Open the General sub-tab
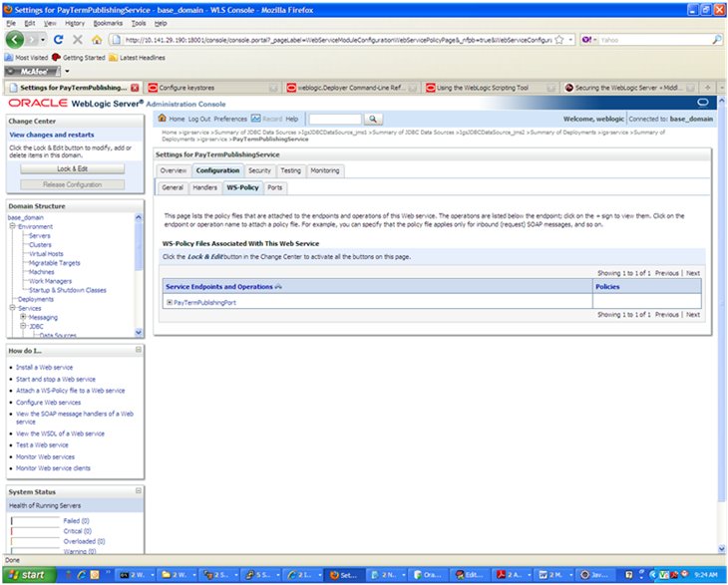The height and width of the screenshot is (585, 728). 173,187
